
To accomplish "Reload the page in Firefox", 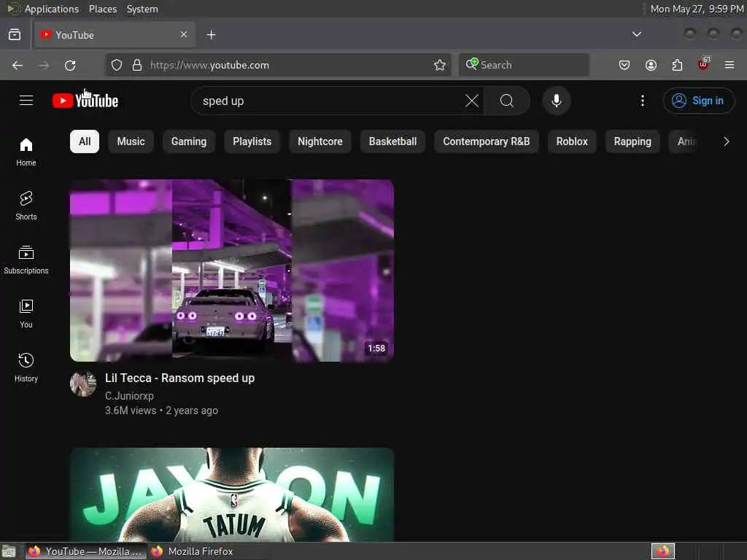I will click(x=70, y=65).
